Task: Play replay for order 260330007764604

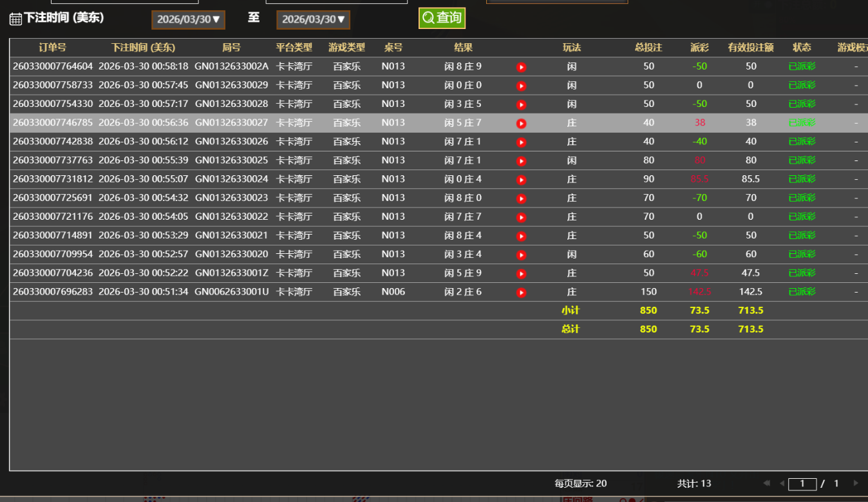Action: coord(521,67)
